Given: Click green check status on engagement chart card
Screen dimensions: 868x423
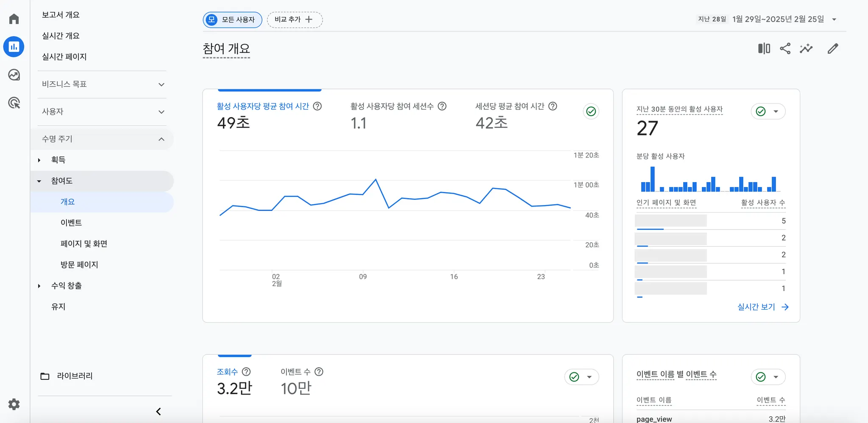Looking at the screenshot, I should coord(591,111).
